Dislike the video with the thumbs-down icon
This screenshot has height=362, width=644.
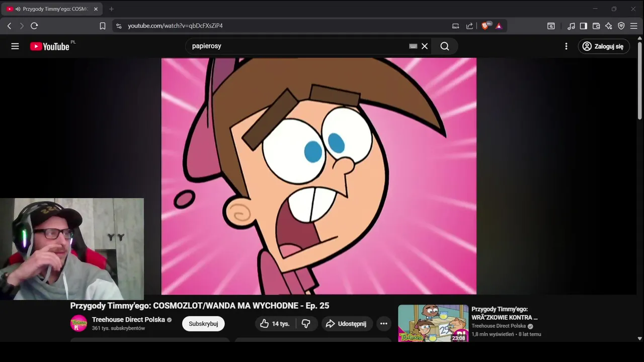(x=306, y=324)
